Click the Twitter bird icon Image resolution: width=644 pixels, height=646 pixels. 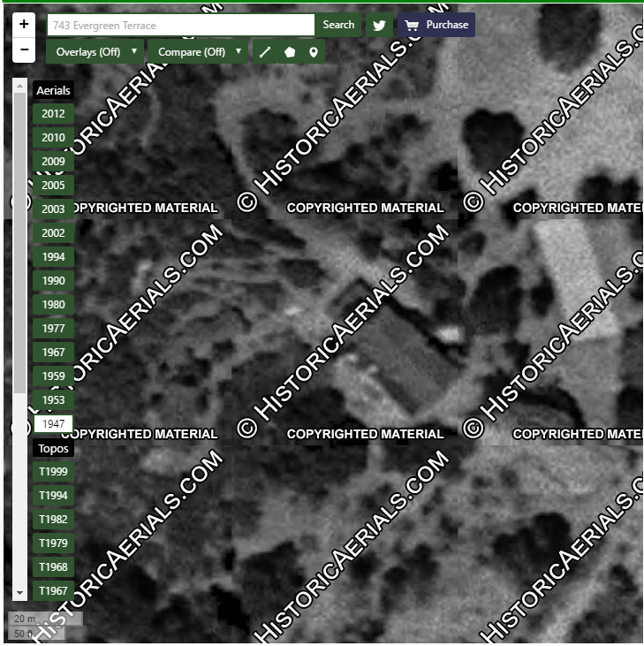[x=379, y=26]
